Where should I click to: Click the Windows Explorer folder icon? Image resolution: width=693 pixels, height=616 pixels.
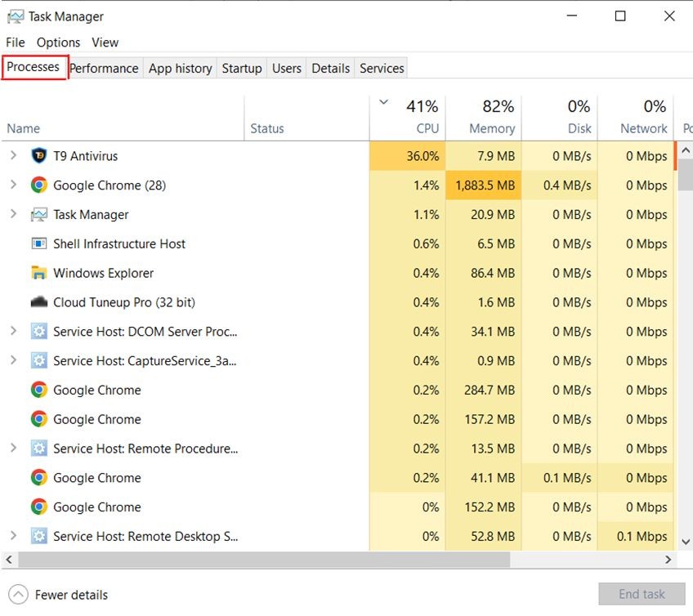click(x=38, y=273)
